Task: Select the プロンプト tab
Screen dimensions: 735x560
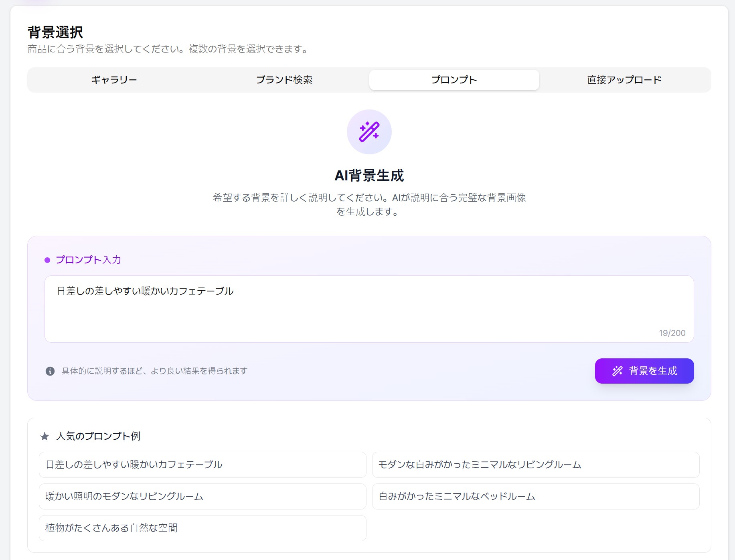Action: point(454,80)
